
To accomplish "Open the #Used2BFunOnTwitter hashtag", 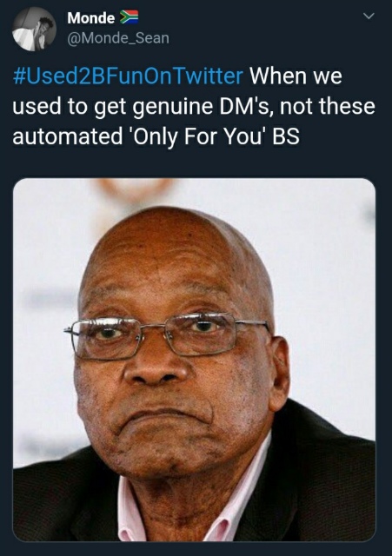I will (128, 76).
